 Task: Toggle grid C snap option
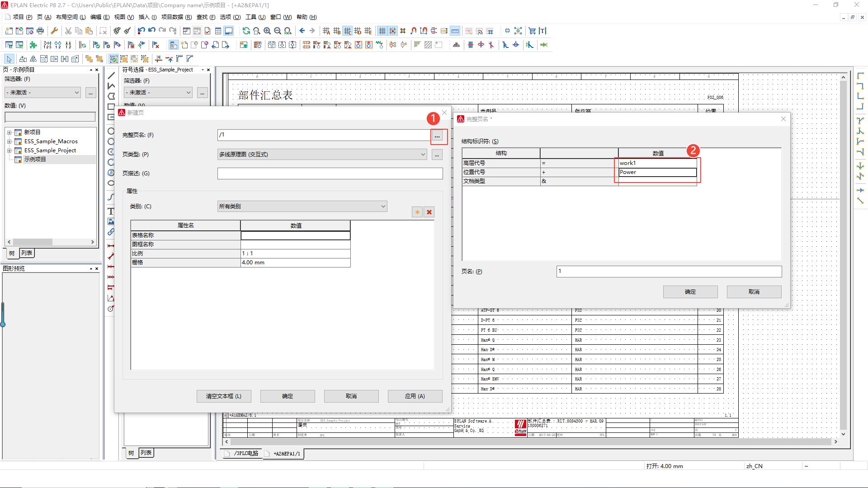click(x=347, y=31)
